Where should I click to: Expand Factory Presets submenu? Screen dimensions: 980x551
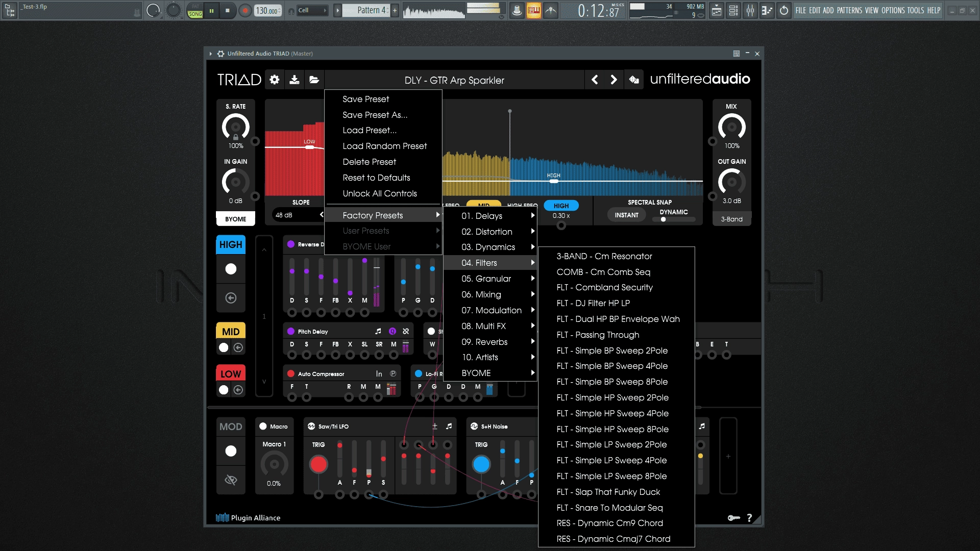tap(383, 215)
